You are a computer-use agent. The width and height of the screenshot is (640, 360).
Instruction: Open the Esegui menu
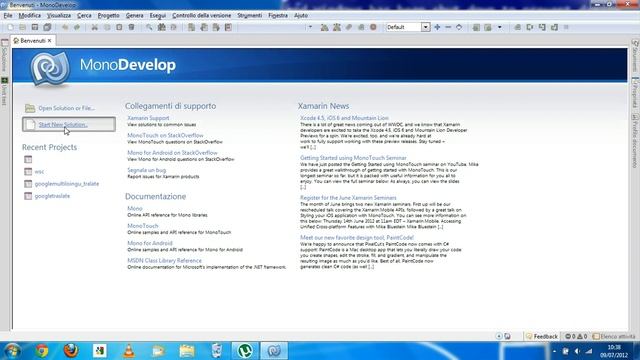[x=158, y=16]
